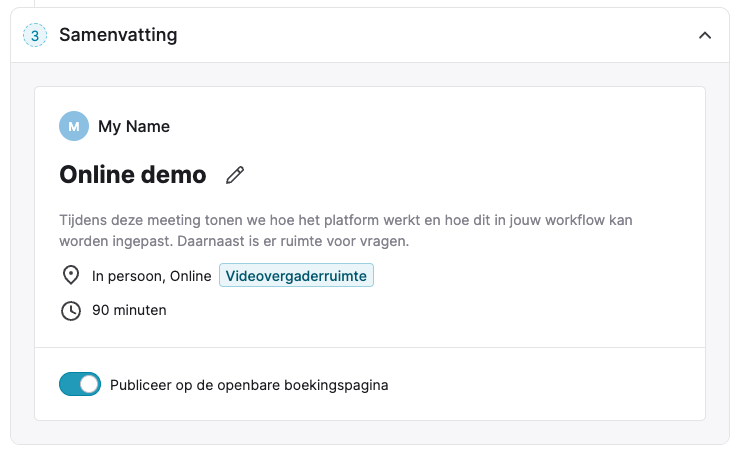Click the Daarnaast is er ruimte sentence

pyautogui.click(x=293, y=241)
